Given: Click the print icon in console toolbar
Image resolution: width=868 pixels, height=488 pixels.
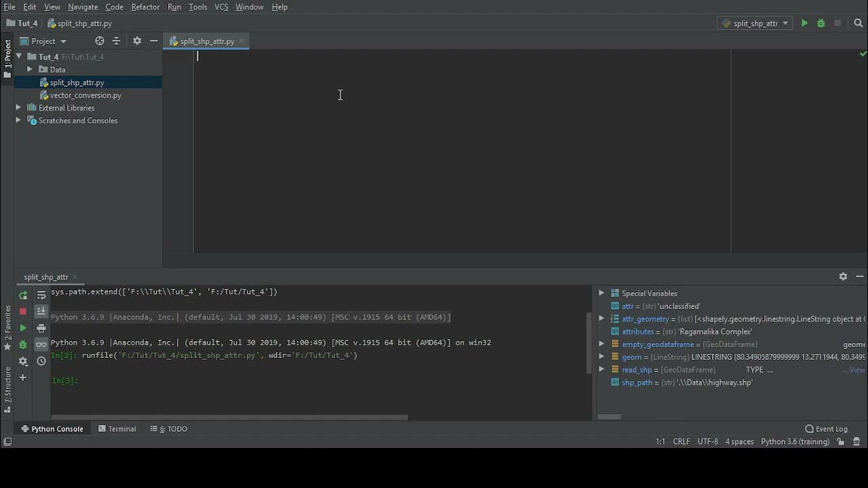Looking at the screenshot, I should tap(41, 328).
